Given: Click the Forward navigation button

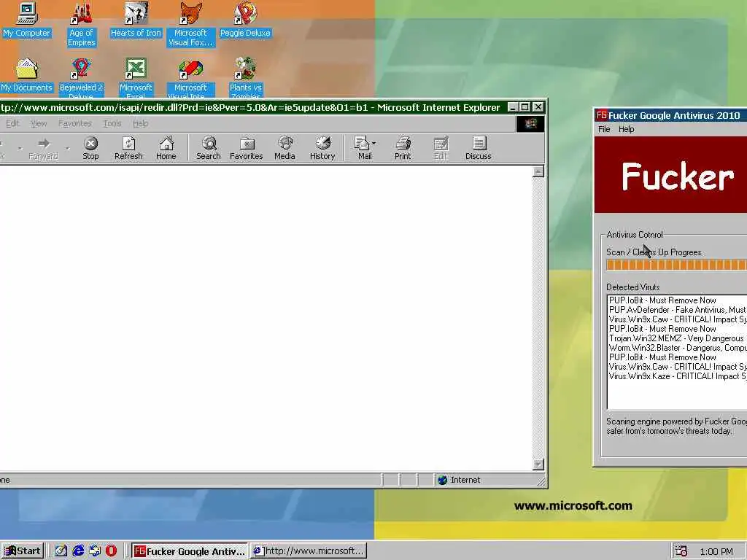Looking at the screenshot, I should (x=43, y=148).
